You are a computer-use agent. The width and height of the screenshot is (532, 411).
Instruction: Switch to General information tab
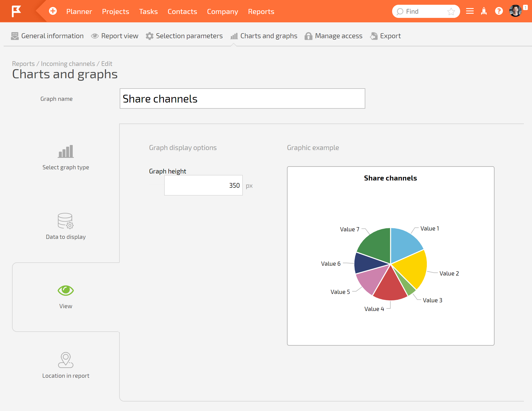(x=47, y=36)
